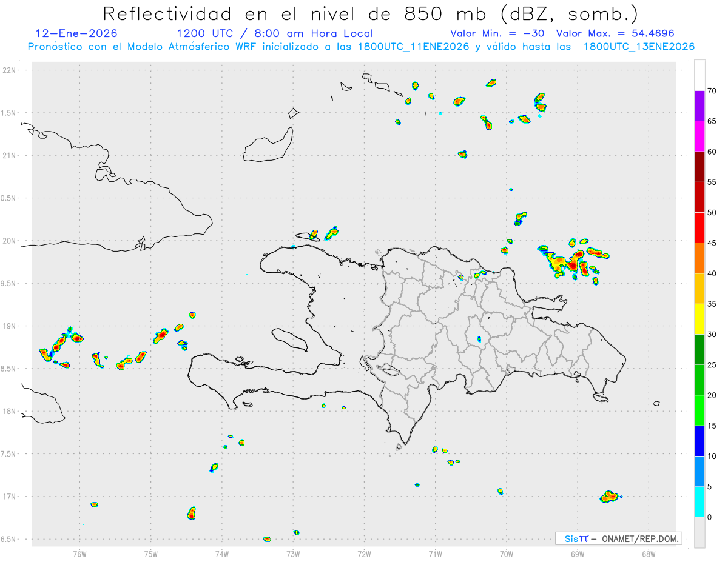Click the red 50–55 dBZ colorbar segment
Screen dimensions: 728x562
click(699, 197)
